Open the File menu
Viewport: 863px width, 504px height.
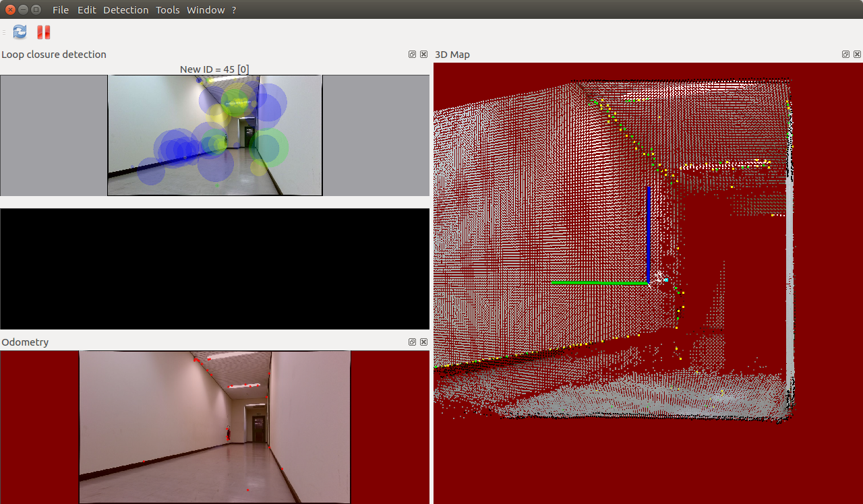61,10
